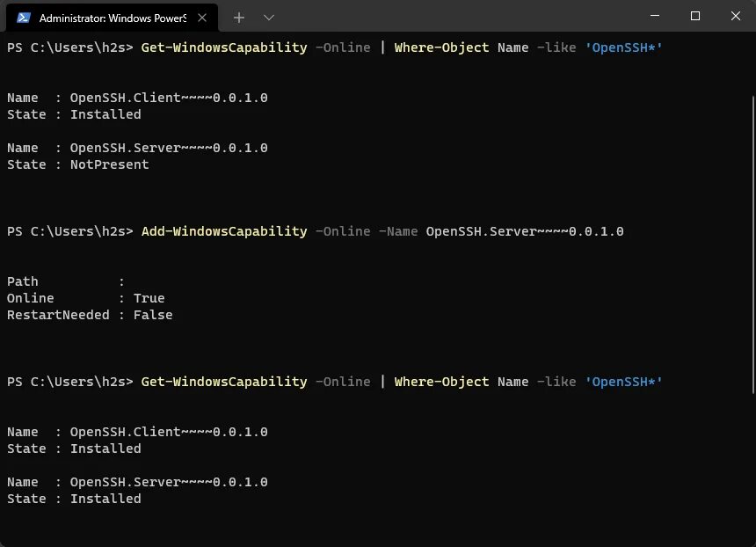Click the -Name parameter in Add-WindowsCapability line
This screenshot has width=756, height=547.
[398, 231]
